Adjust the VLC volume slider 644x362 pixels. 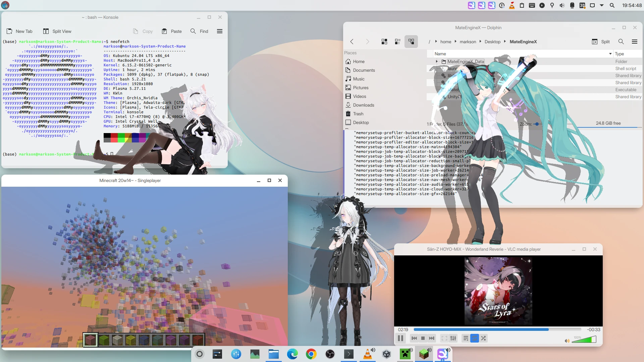[x=584, y=340]
